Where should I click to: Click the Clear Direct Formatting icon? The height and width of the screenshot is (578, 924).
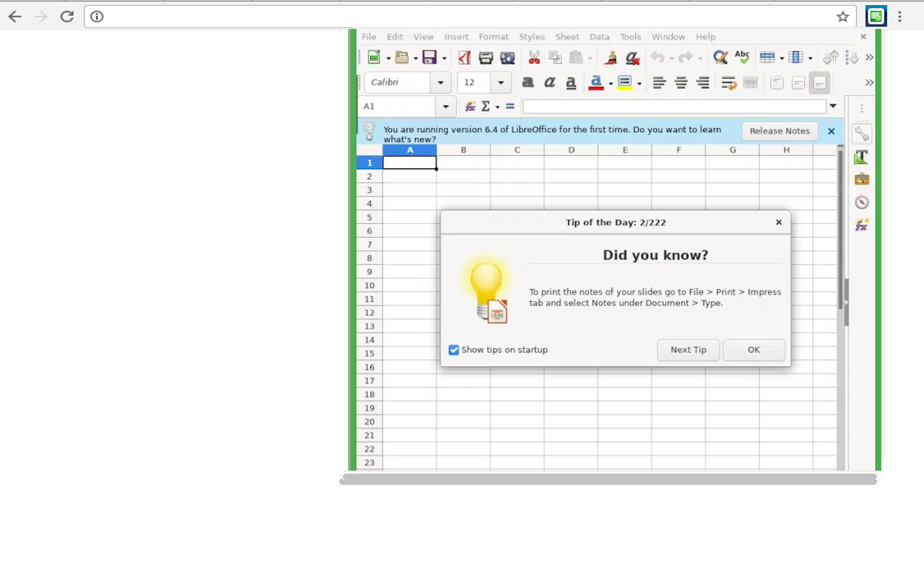point(632,58)
